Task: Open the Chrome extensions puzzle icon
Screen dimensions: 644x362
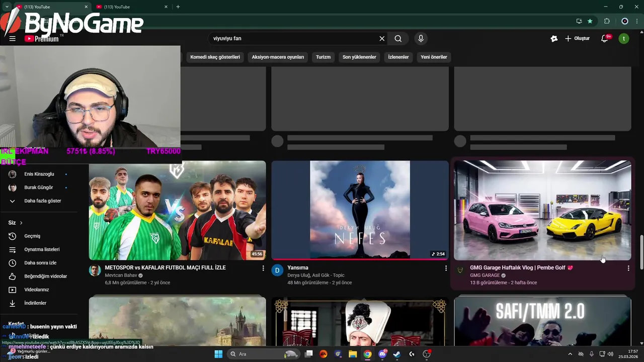Action: tap(607, 21)
